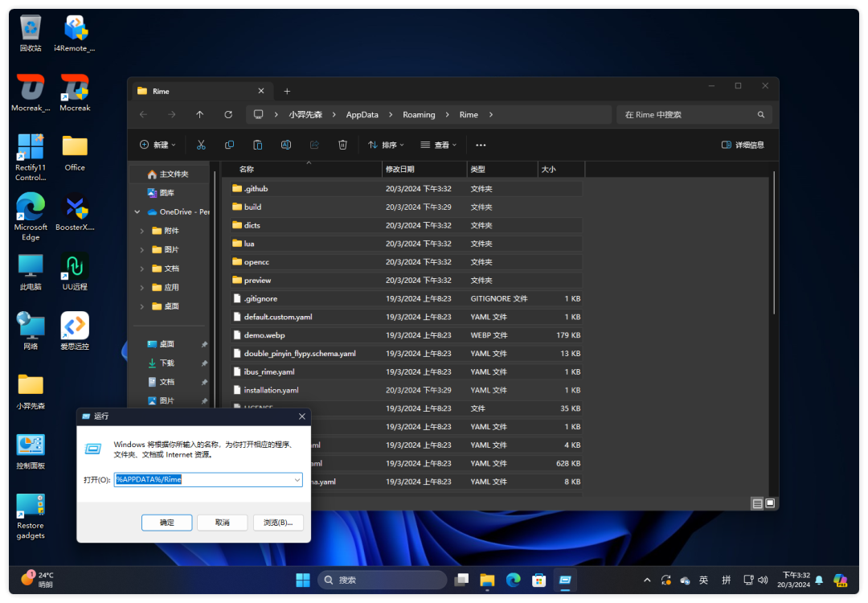Click the Windows Start button on taskbar
Screen dimensions: 868x603
[303, 580]
